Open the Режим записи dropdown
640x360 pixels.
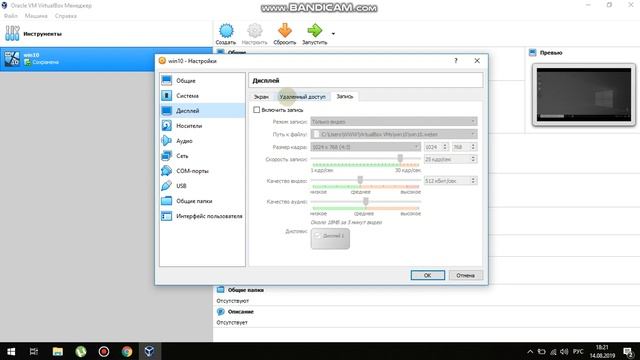click(393, 122)
